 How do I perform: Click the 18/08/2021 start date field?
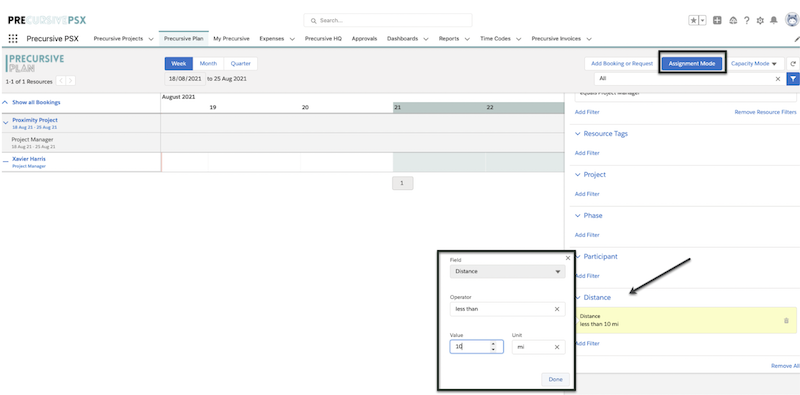[x=185, y=79]
